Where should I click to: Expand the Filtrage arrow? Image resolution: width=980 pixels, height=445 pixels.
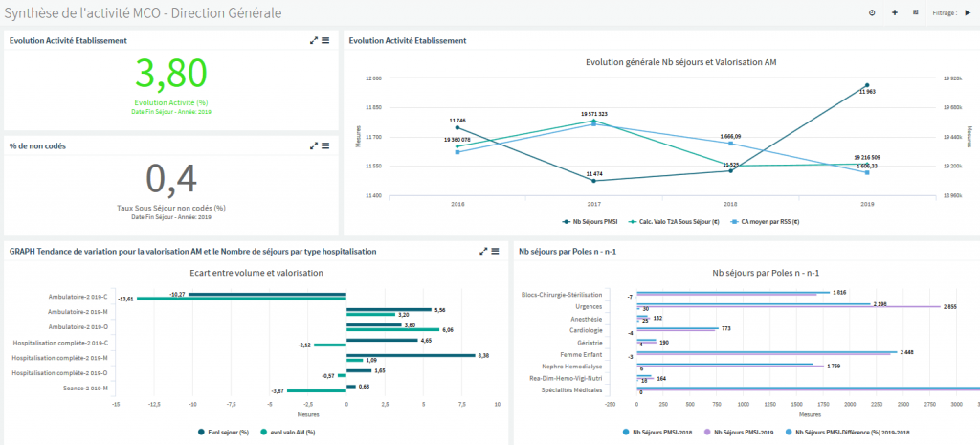(967, 12)
